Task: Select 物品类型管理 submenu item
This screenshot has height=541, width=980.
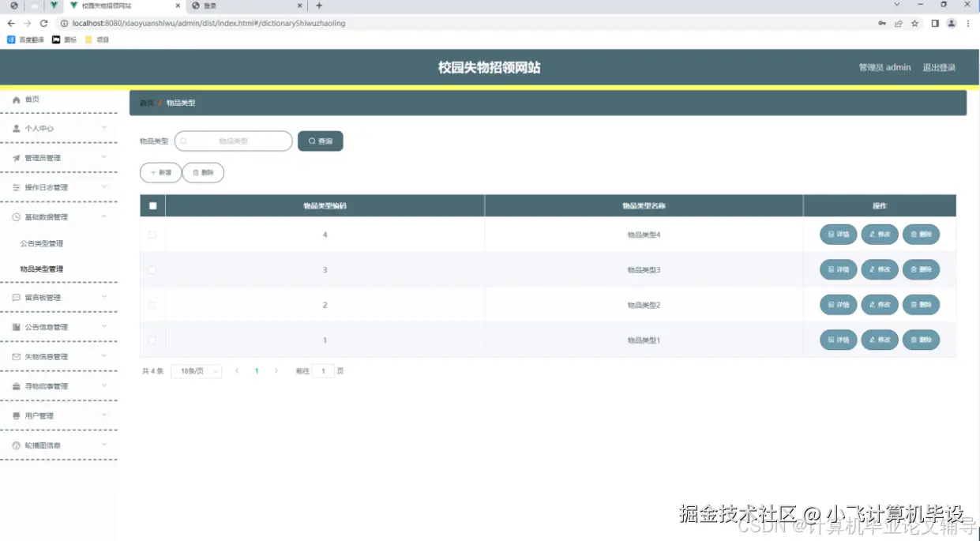Action: 42,269
